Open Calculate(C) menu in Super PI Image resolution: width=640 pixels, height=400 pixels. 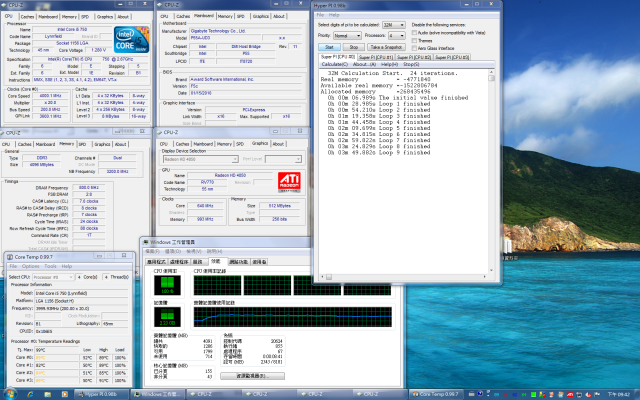point(335,64)
